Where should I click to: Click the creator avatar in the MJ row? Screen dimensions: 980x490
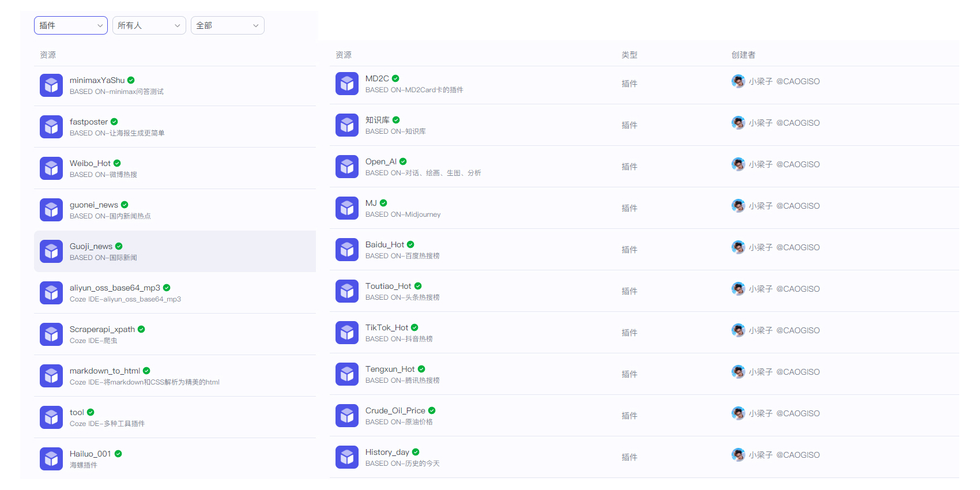[738, 206]
